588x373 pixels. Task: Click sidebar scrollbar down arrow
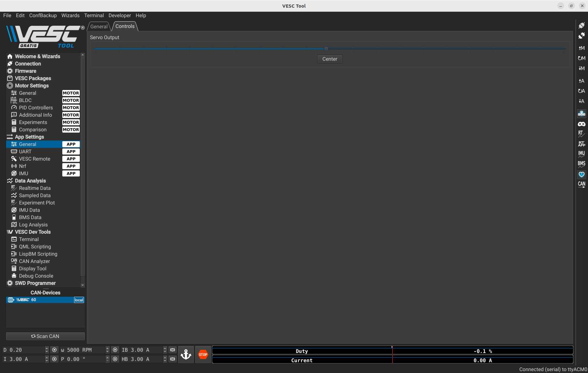[x=83, y=285]
